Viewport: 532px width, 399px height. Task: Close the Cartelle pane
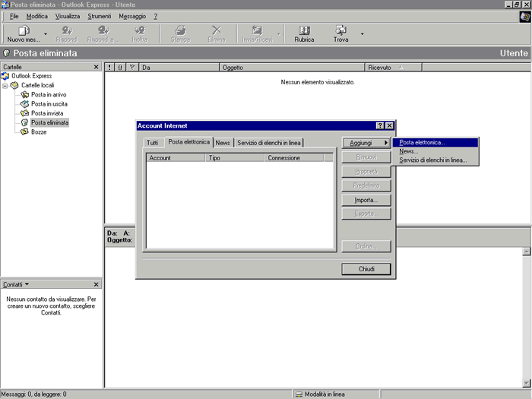pos(96,67)
